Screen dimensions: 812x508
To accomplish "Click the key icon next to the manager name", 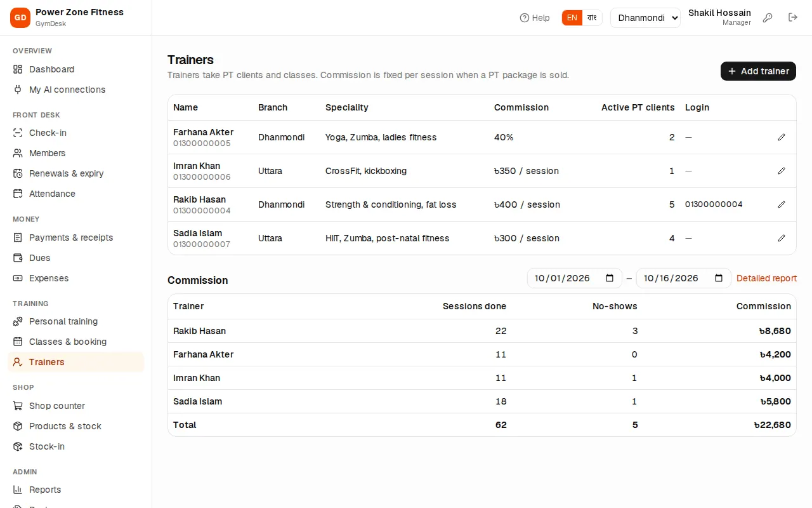I will (768, 18).
